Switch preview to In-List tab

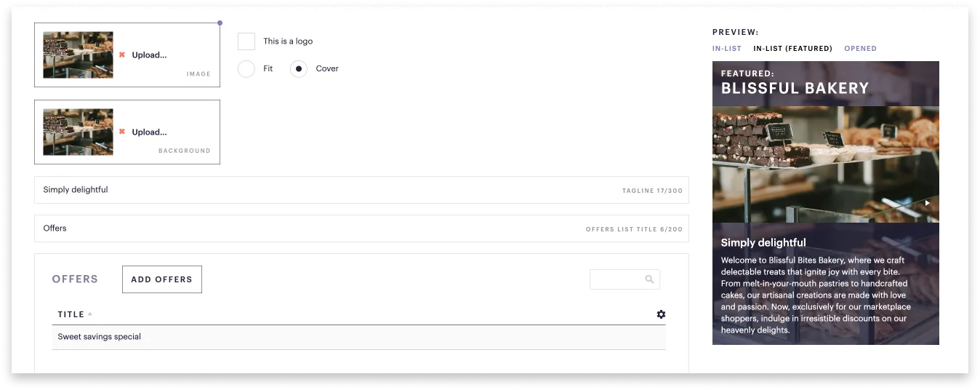pos(727,49)
